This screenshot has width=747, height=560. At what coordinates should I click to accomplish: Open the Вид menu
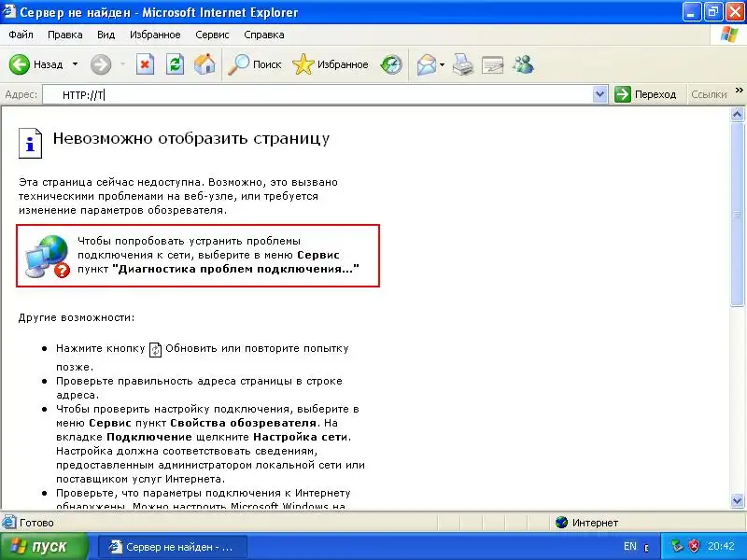pos(106,35)
